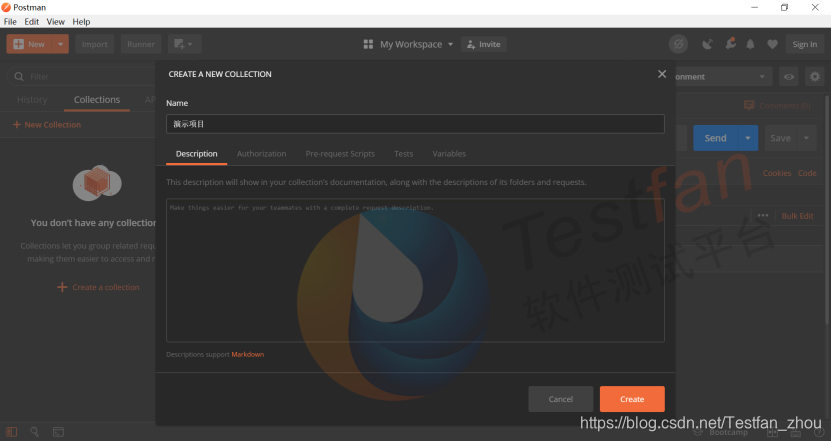
Task: Switch to the Authorization tab
Action: pyautogui.click(x=261, y=154)
